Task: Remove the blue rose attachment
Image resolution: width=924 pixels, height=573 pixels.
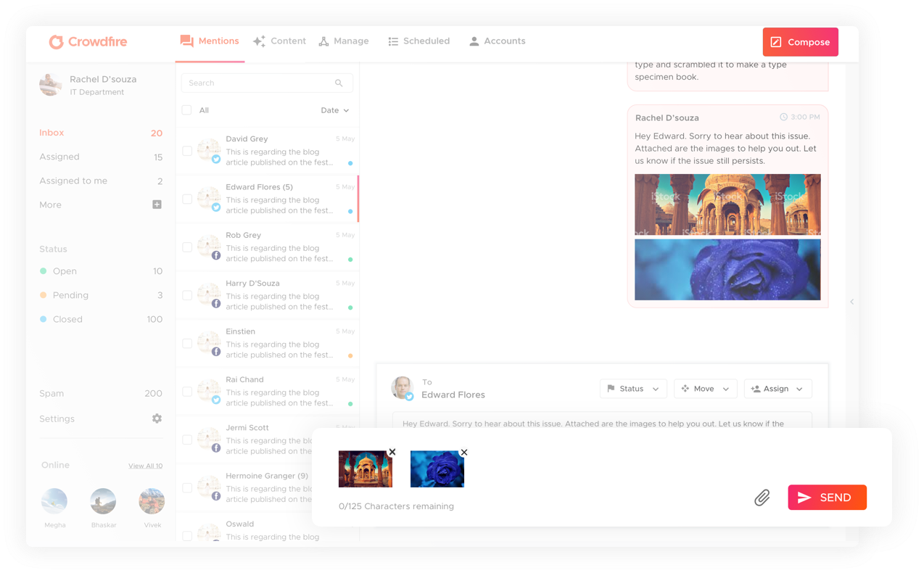Action: (x=464, y=452)
